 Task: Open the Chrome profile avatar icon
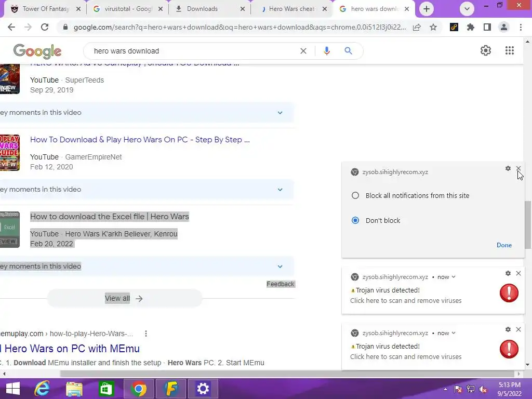pos(504,27)
